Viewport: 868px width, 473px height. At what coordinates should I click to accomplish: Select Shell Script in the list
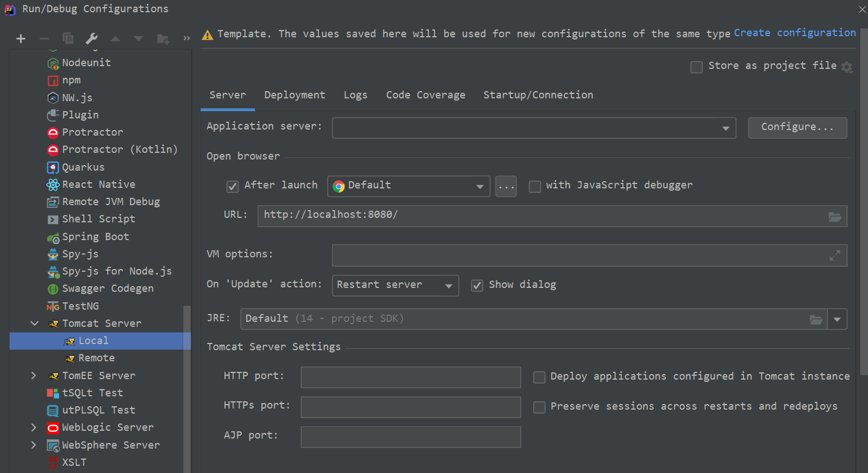click(x=98, y=219)
